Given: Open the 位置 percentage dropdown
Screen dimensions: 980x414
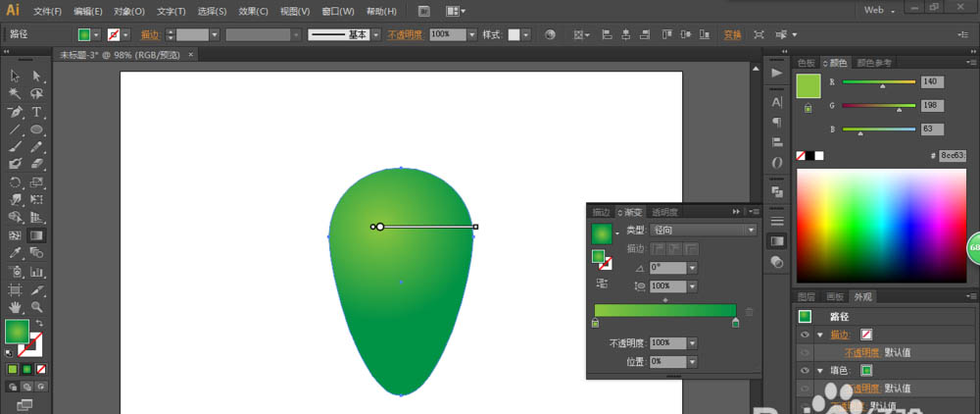Looking at the screenshot, I should click(692, 361).
